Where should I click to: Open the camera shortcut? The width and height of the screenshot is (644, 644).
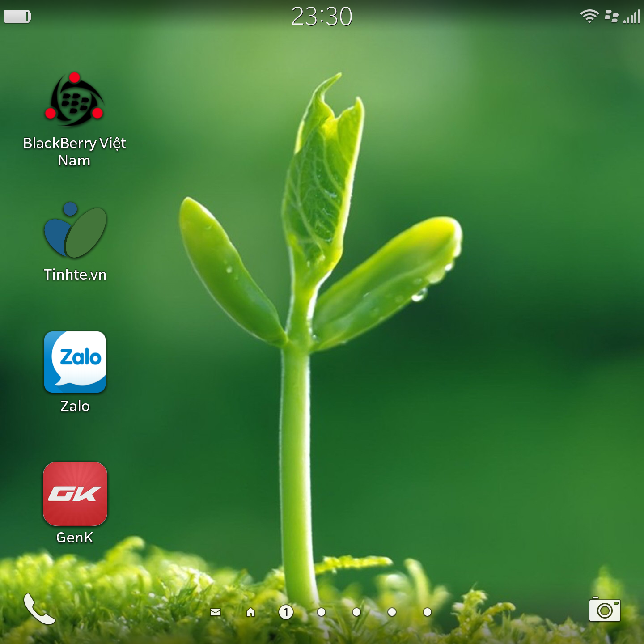pos(605,610)
